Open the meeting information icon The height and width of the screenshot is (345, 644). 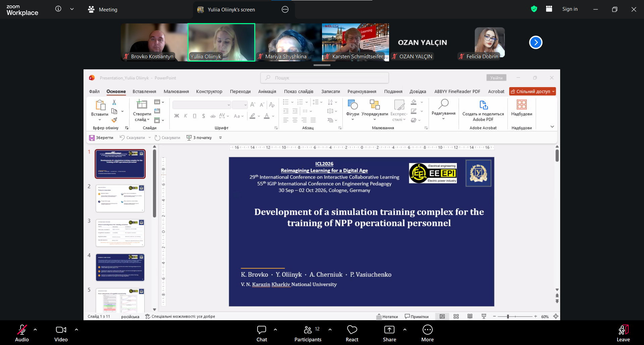coord(58,9)
